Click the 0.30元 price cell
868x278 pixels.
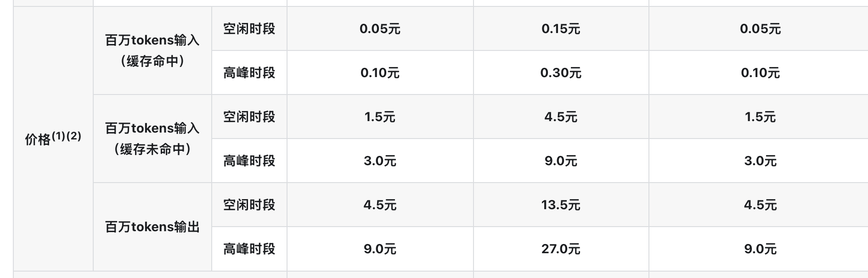click(561, 72)
